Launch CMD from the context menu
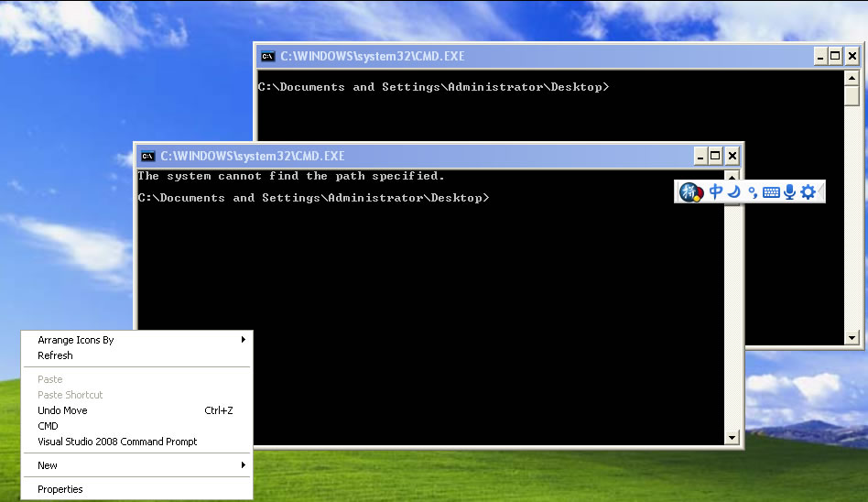 pyautogui.click(x=136, y=426)
